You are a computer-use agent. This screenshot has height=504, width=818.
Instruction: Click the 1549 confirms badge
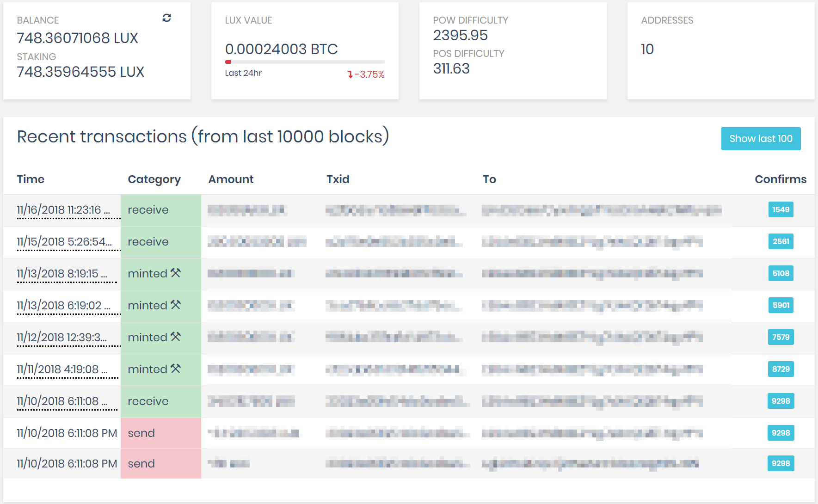(x=781, y=209)
